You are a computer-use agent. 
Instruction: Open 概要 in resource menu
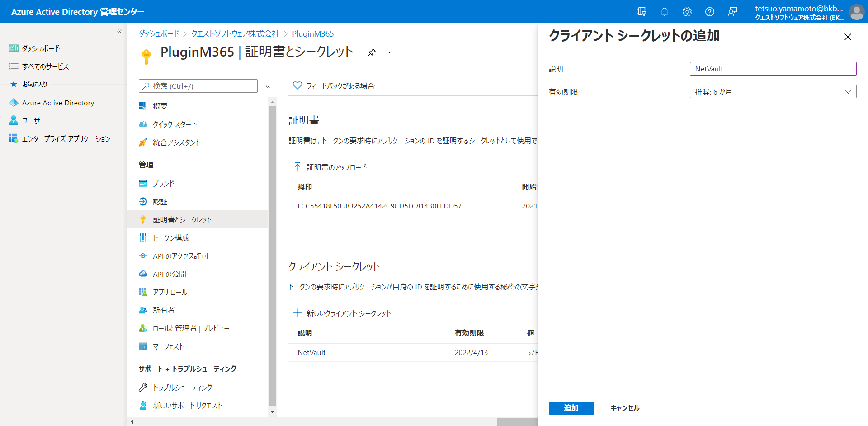198,106
